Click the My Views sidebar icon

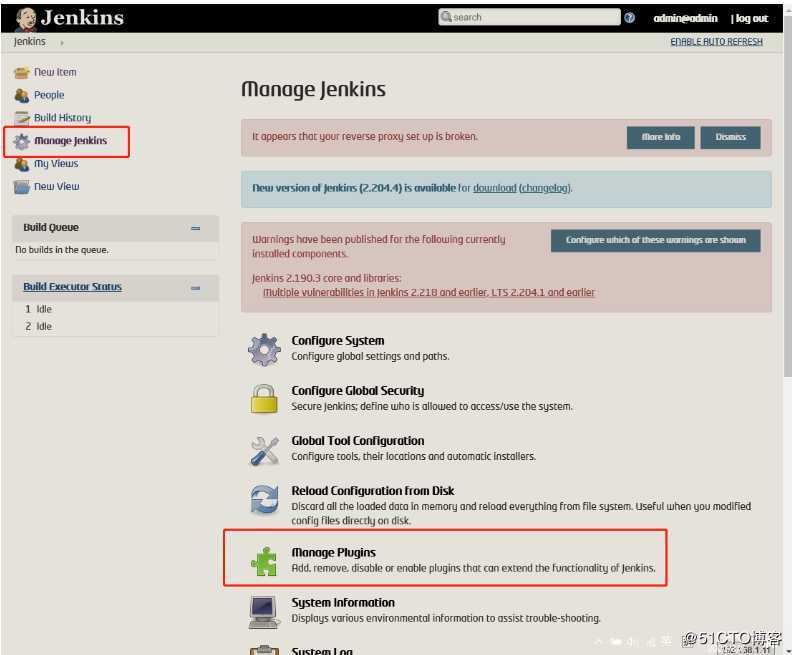[x=22, y=164]
